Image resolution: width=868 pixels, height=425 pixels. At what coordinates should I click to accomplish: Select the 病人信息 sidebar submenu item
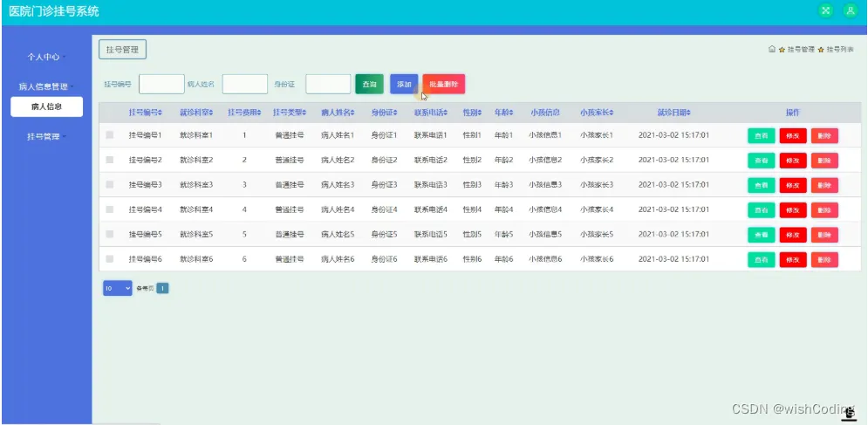46,107
